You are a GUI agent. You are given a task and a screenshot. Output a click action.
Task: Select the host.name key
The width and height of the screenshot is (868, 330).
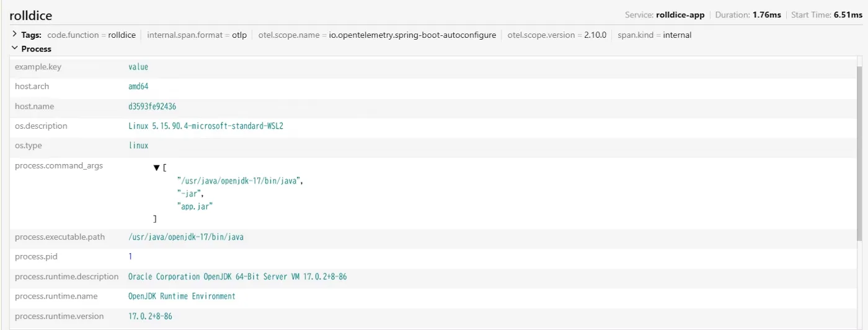point(34,106)
